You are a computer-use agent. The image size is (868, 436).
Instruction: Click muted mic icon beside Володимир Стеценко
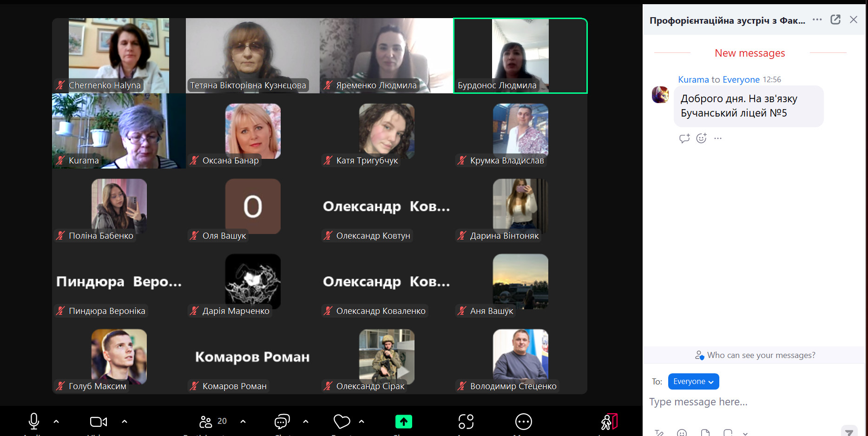pyautogui.click(x=462, y=386)
